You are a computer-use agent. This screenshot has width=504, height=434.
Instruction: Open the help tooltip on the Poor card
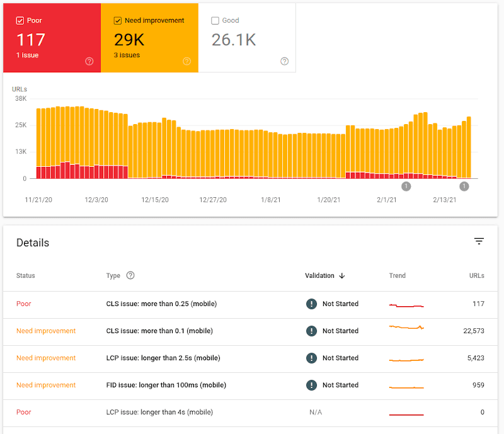[x=89, y=61]
